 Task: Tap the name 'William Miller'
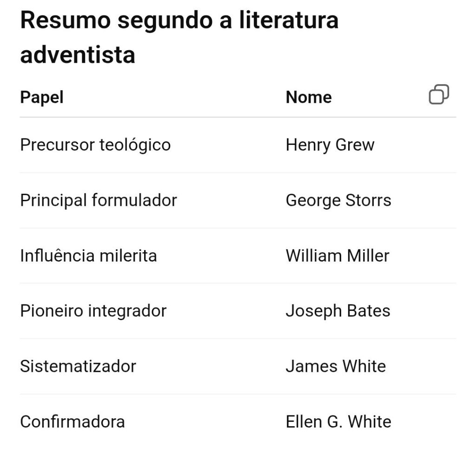coord(337,256)
